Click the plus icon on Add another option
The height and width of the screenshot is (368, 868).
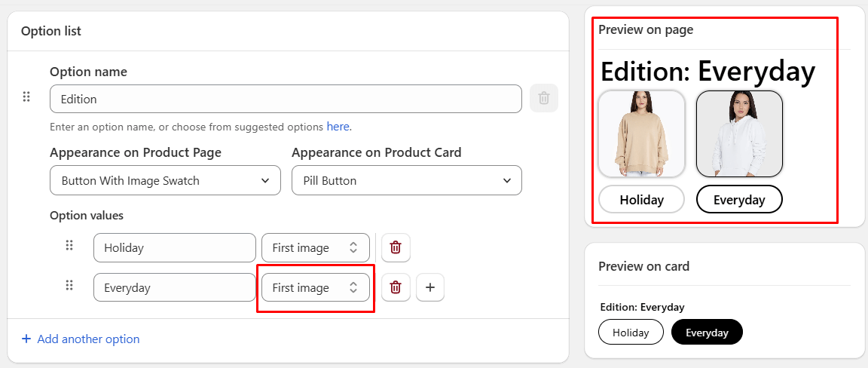(26, 339)
